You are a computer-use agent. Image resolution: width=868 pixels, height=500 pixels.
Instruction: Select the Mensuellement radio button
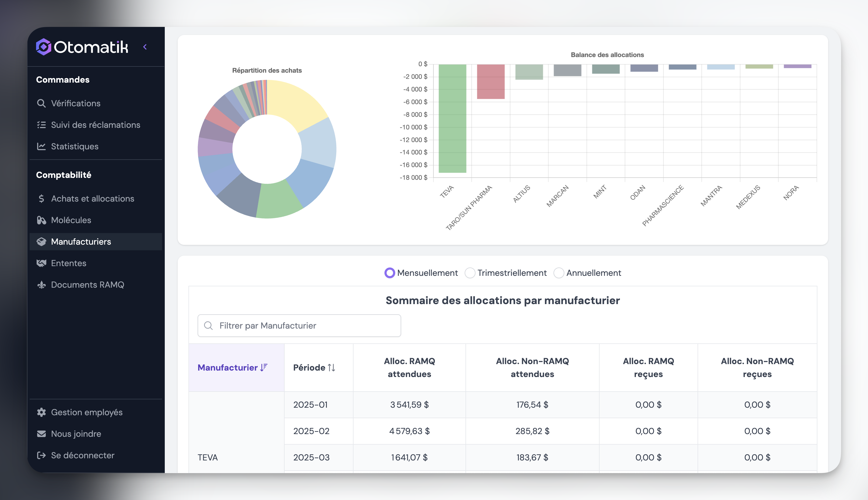tap(390, 273)
